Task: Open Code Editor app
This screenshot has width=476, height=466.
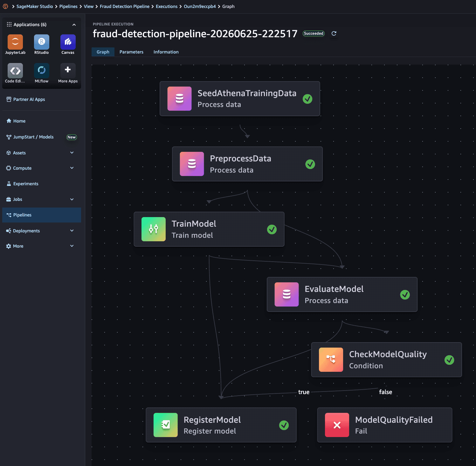Action: [15, 71]
